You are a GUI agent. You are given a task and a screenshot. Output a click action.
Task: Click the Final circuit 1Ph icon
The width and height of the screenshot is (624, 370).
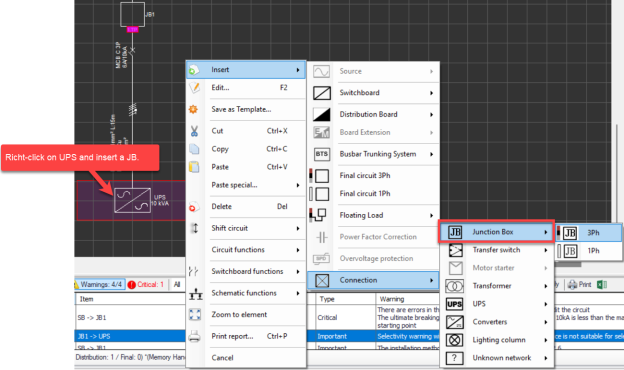(320, 194)
